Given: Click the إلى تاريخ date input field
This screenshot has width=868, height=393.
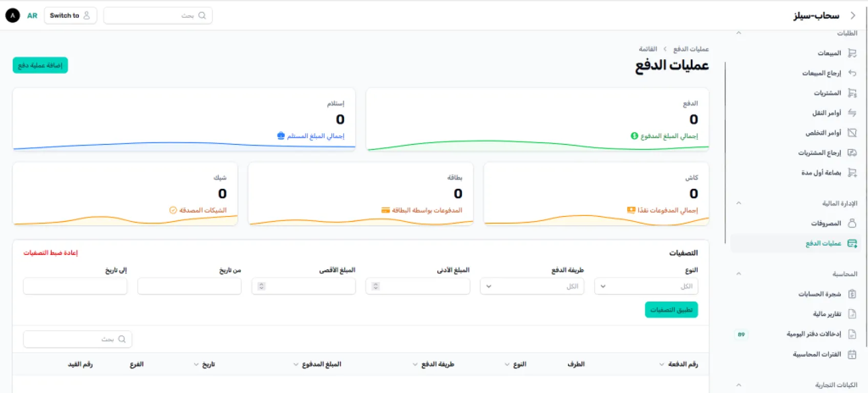Looking at the screenshot, I should point(75,286).
